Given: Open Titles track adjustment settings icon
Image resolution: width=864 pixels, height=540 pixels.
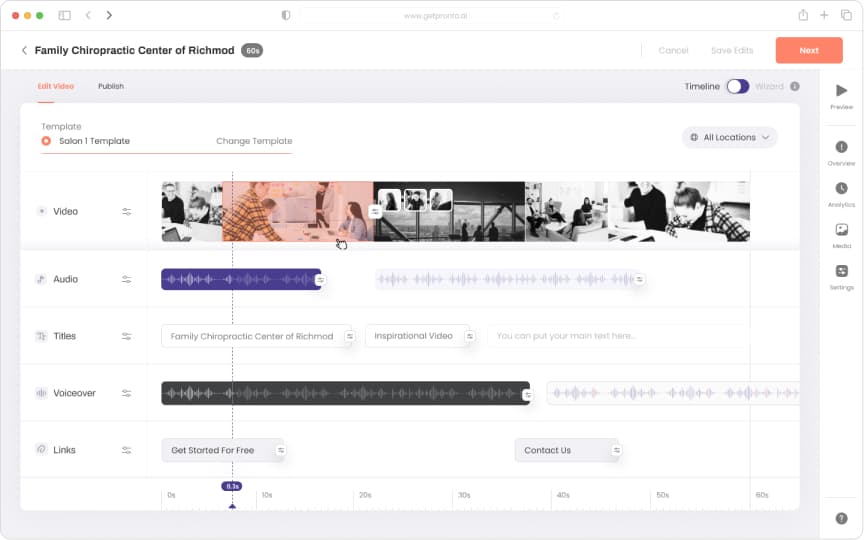Looking at the screenshot, I should coord(126,336).
